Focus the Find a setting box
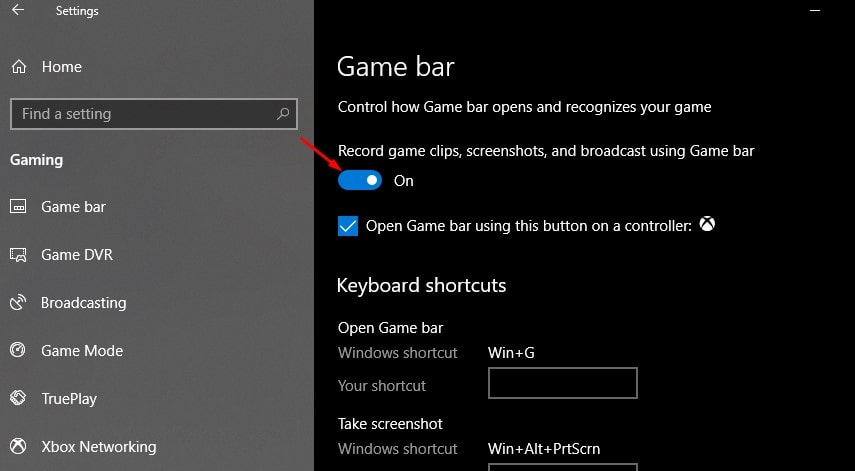Screen dimensions: 855x471 154,114
